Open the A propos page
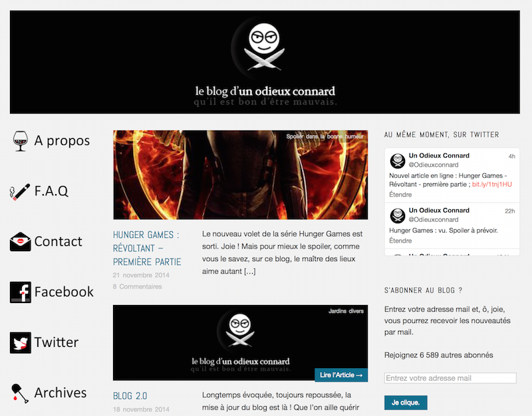532x416 pixels. (62, 140)
